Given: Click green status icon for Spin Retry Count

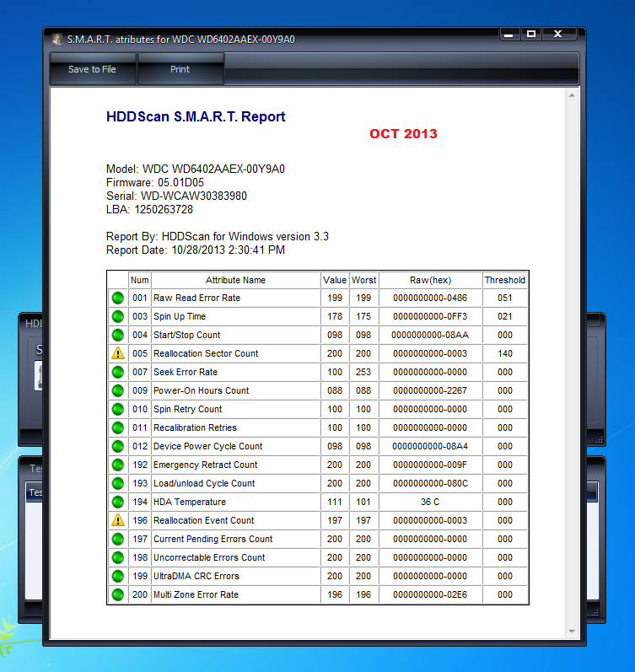Looking at the screenshot, I should click(x=118, y=409).
